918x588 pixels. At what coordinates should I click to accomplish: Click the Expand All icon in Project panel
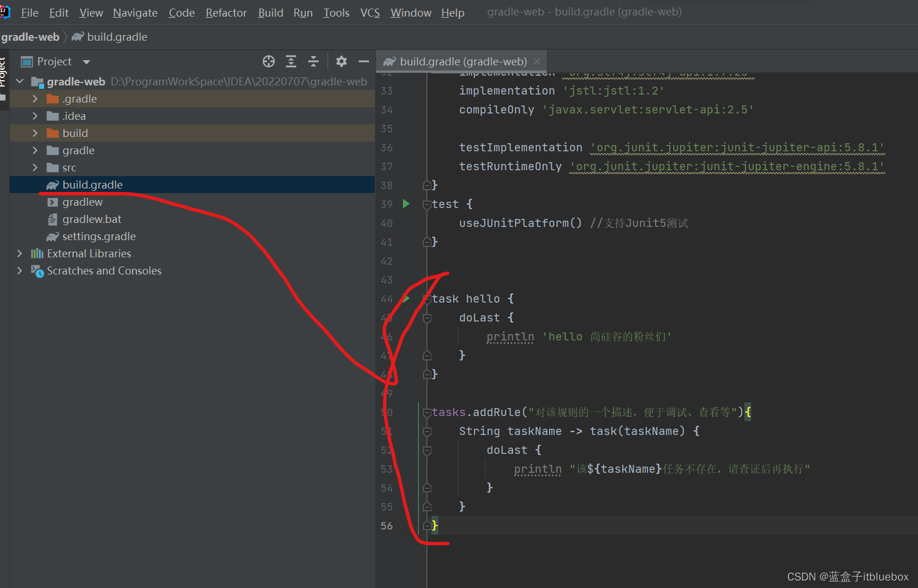291,61
